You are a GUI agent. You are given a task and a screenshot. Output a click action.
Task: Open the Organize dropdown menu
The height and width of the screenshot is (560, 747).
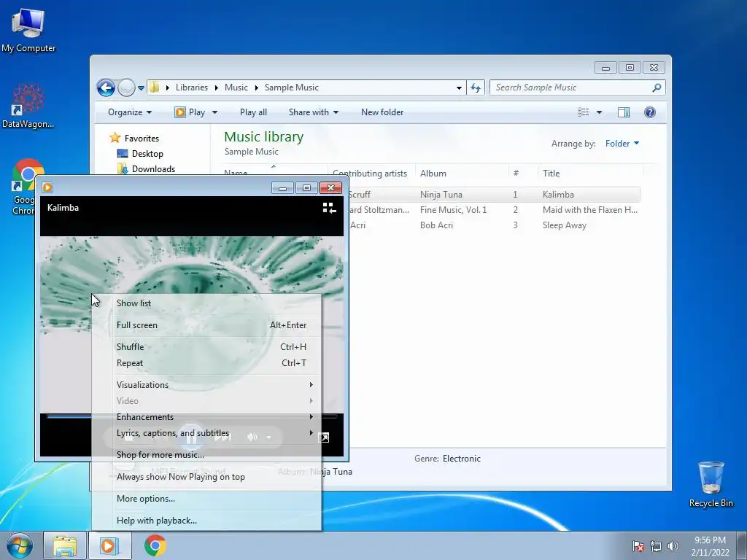(x=130, y=112)
